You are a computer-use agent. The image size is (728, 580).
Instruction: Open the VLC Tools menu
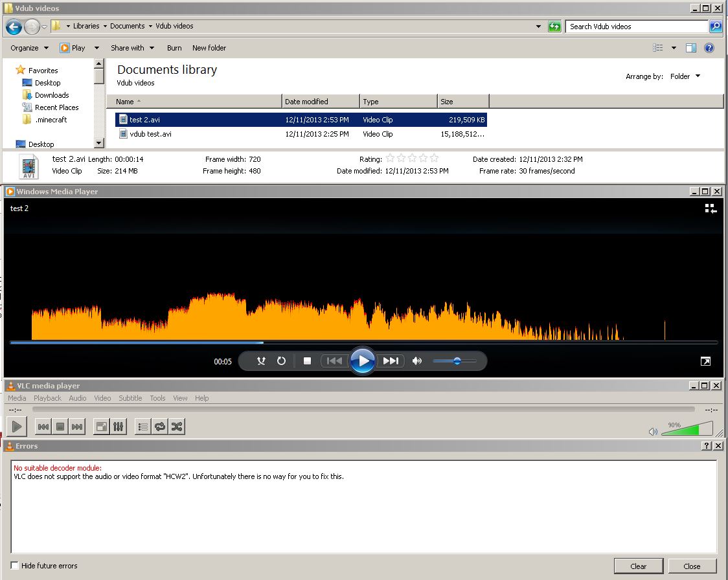pyautogui.click(x=157, y=398)
